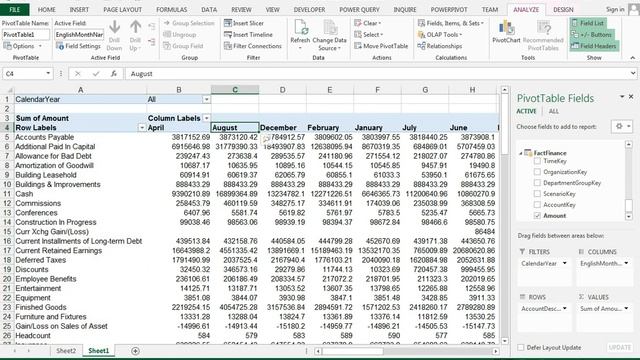This screenshot has width=640, height=360.
Task: Switch to the DESIGN ribbon tab
Action: (563, 9)
